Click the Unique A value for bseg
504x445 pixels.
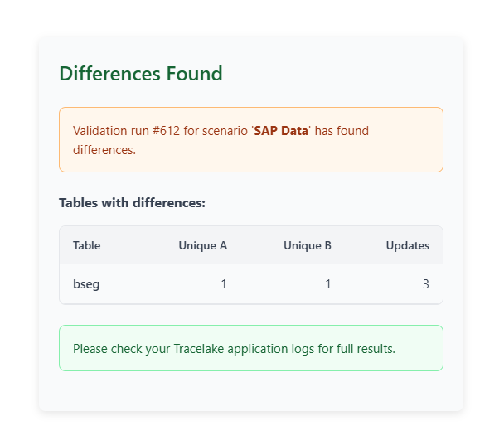pyautogui.click(x=223, y=284)
